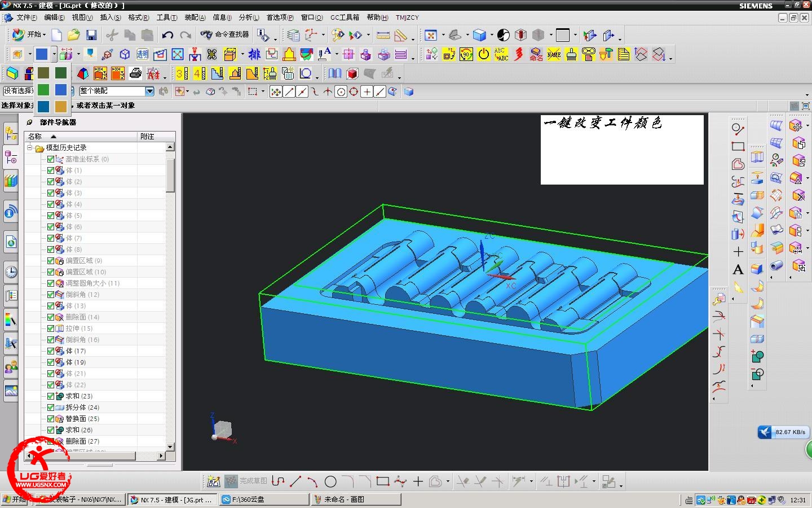Click the printer icon
Image resolution: width=812 pixels, height=508 pixels.
click(x=135, y=73)
